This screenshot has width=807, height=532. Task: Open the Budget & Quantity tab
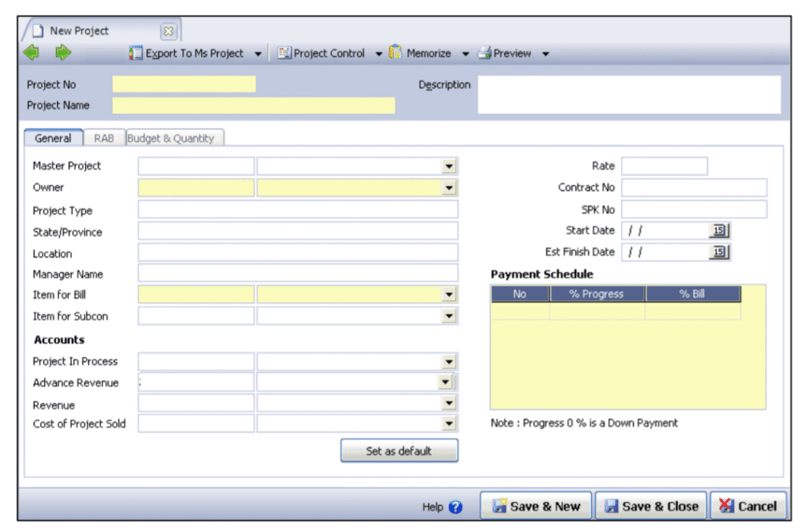pyautogui.click(x=170, y=138)
